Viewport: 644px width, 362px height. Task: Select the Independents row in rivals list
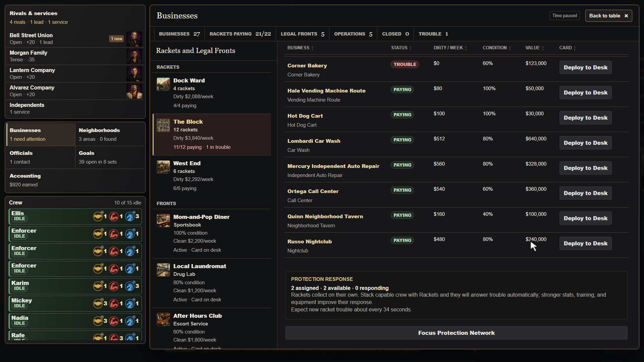(75, 108)
